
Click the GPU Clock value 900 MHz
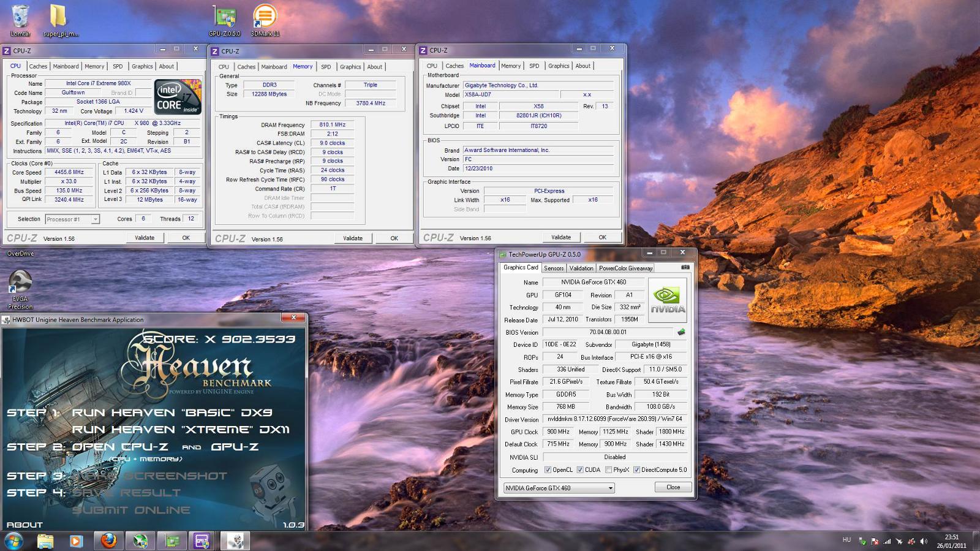[x=558, y=431]
